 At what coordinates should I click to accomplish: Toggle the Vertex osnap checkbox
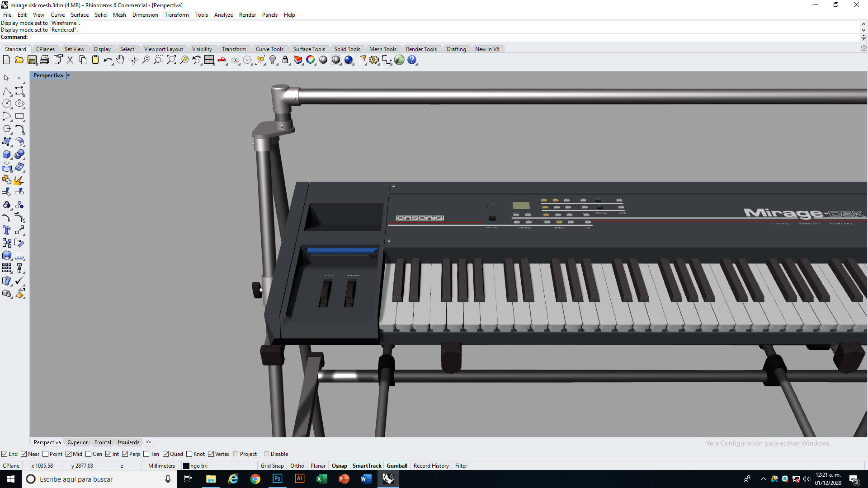tap(211, 454)
